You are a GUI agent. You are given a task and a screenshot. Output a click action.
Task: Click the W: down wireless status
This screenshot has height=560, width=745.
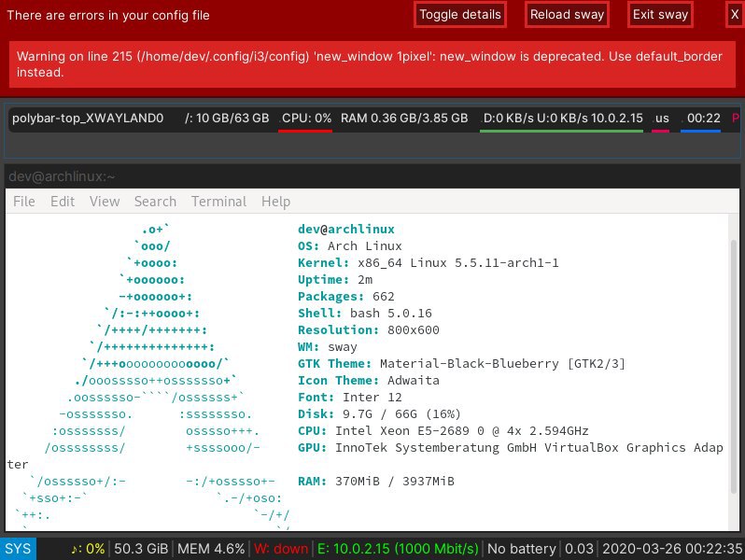[x=281, y=549]
